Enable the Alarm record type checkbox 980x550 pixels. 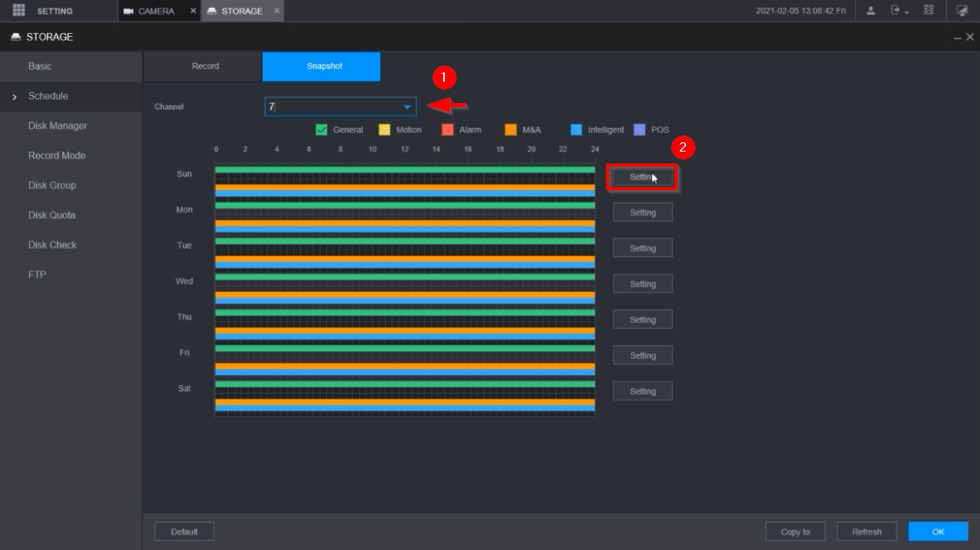[447, 130]
